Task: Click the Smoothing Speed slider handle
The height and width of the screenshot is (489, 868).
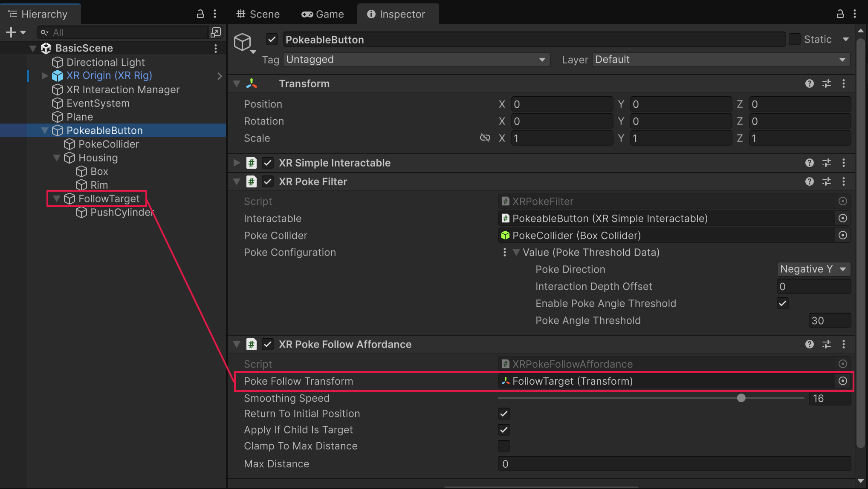Action: pyautogui.click(x=741, y=398)
